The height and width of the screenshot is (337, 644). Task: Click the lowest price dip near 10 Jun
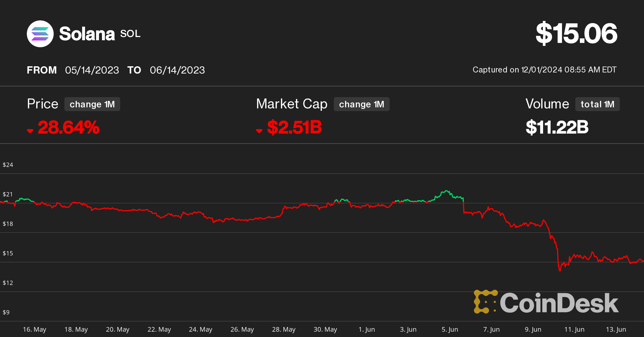pyautogui.click(x=560, y=270)
